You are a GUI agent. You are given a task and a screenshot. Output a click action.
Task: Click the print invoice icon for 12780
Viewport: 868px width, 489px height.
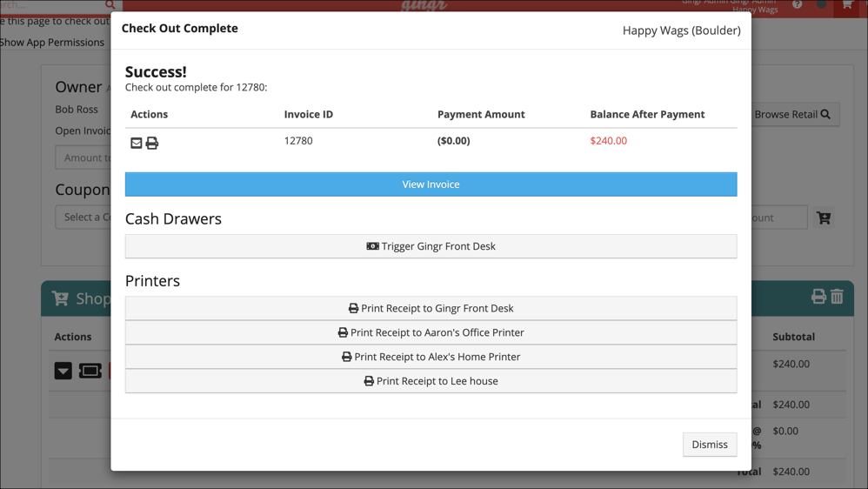(151, 143)
